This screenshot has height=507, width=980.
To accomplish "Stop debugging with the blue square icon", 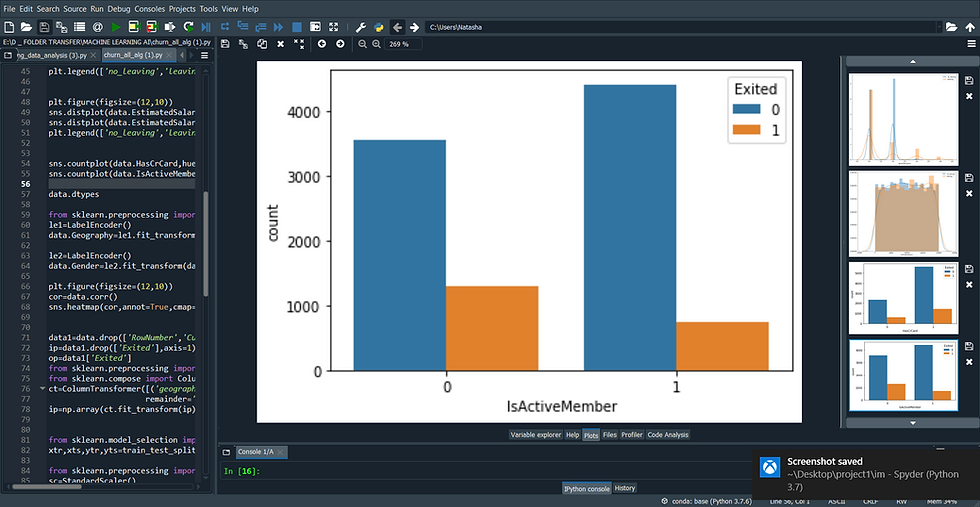I will click(x=297, y=27).
